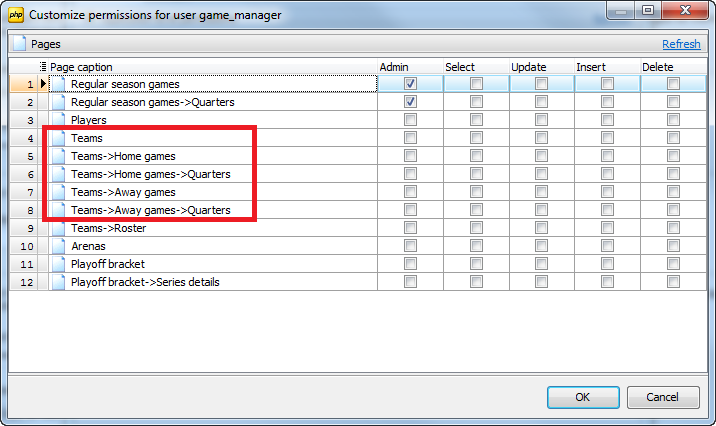Check Delete permission for Arenas
Screen dimensions: 716x426
[673, 246]
